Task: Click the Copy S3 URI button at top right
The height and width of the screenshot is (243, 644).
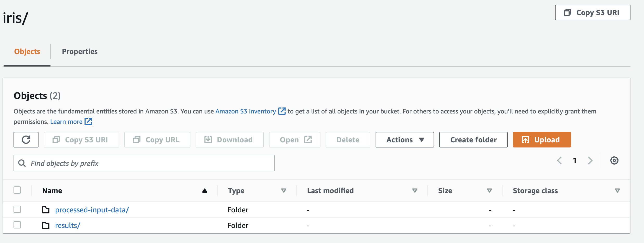Action: click(x=593, y=12)
